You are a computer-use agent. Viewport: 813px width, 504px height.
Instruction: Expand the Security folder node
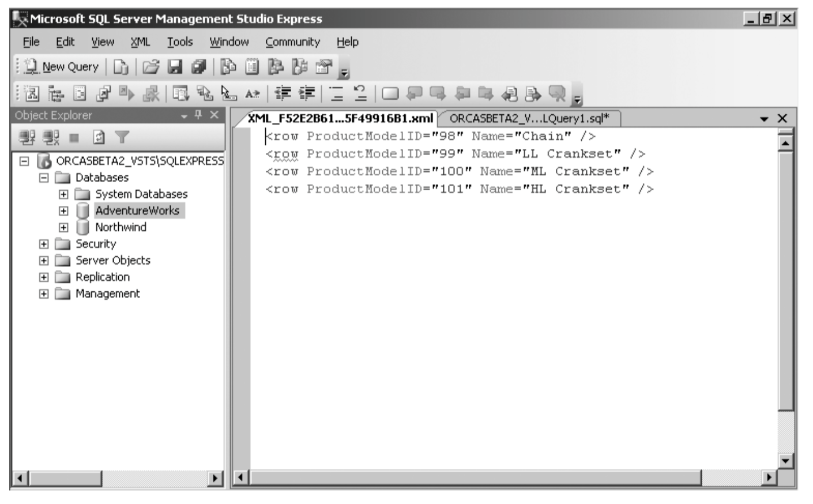tap(44, 244)
